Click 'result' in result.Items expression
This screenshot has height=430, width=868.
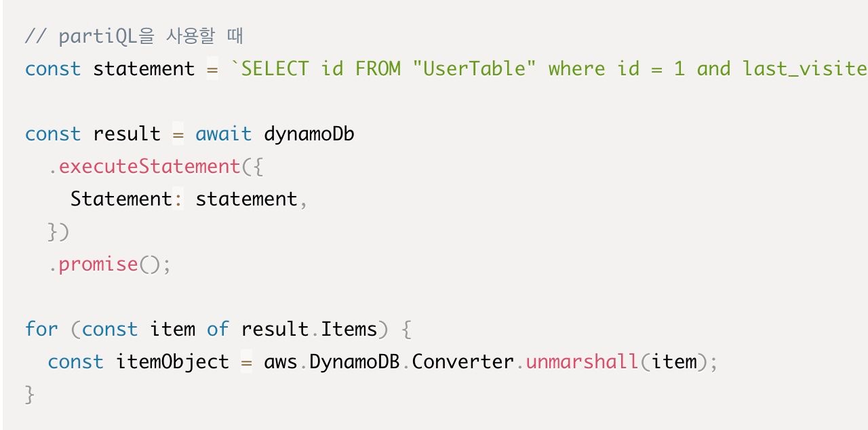275,330
